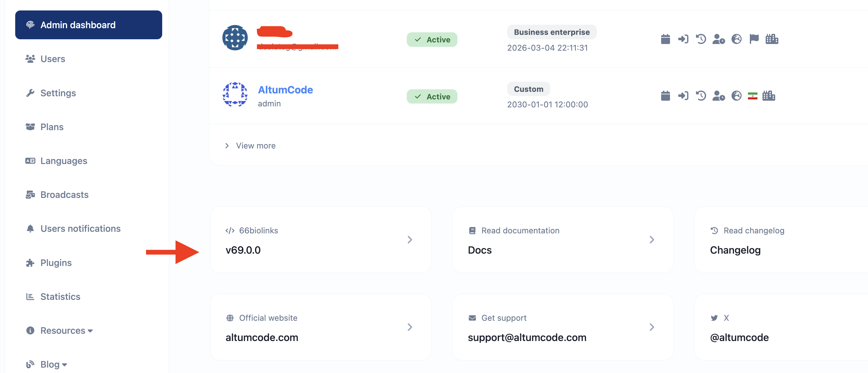Open the Official website altumcode.com card
The width and height of the screenshot is (868, 373).
tap(321, 327)
